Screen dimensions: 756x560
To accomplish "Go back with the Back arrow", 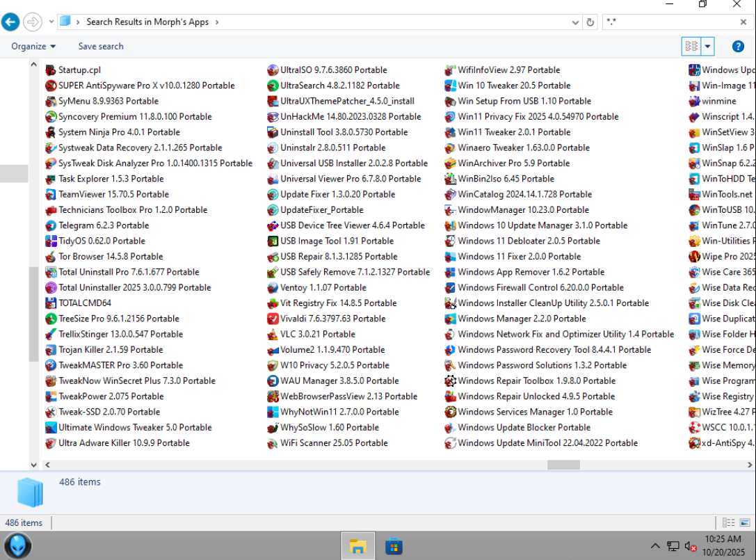I will click(10, 22).
